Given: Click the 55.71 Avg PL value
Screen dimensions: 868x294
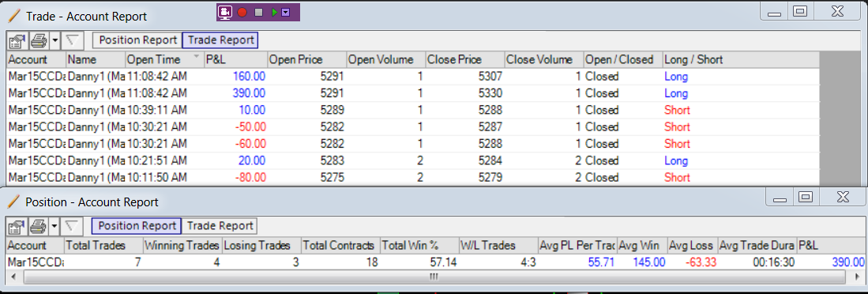Looking at the screenshot, I should [601, 262].
